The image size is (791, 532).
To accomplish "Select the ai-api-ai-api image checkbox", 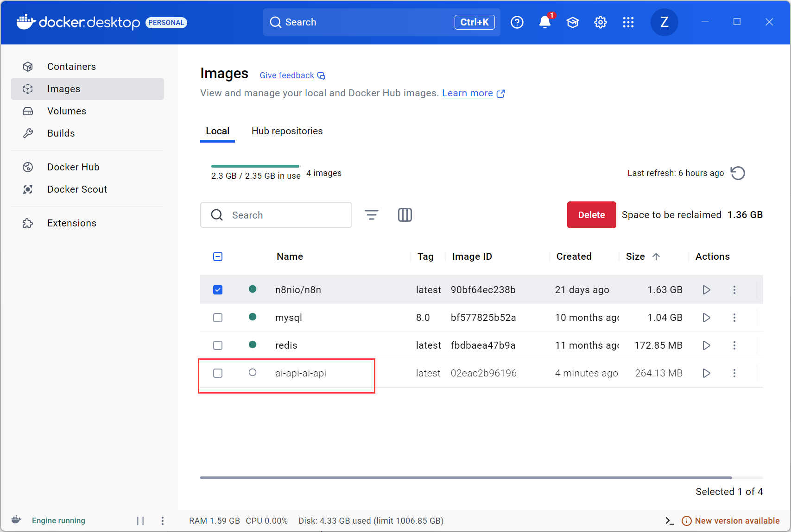I will (x=218, y=373).
